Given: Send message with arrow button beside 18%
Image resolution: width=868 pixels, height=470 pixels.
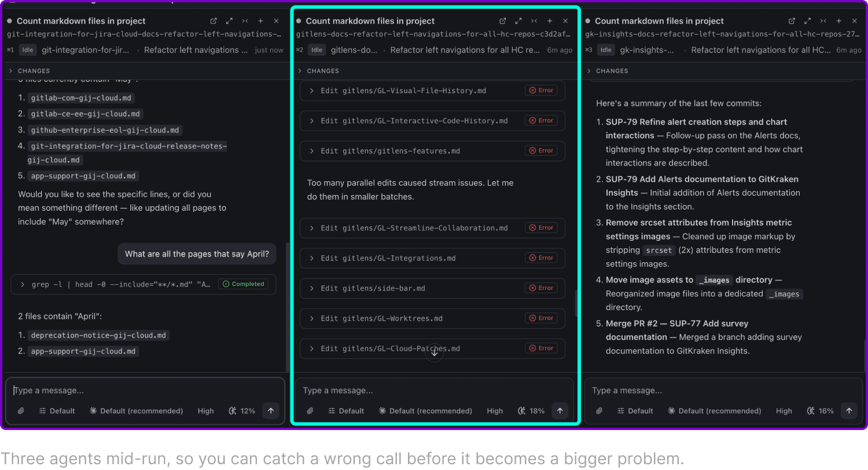Looking at the screenshot, I should point(560,411).
